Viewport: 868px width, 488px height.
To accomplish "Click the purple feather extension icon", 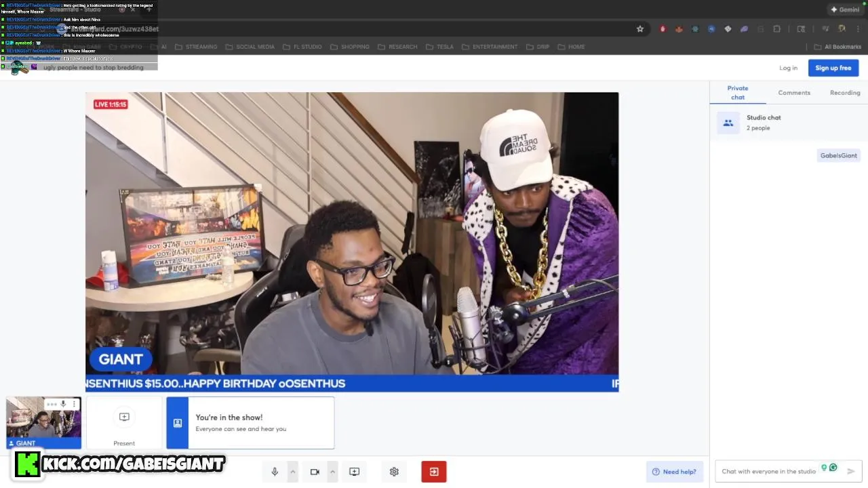I will (x=744, y=29).
